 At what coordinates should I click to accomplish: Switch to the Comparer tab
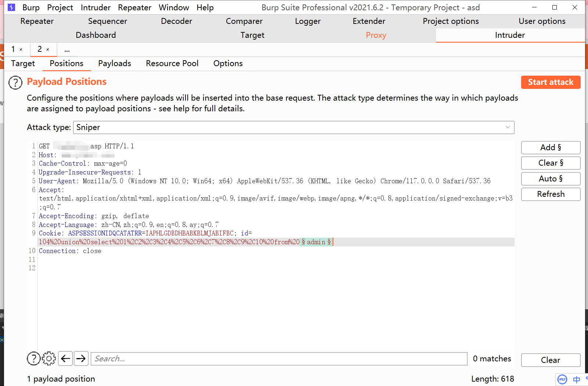tap(244, 21)
